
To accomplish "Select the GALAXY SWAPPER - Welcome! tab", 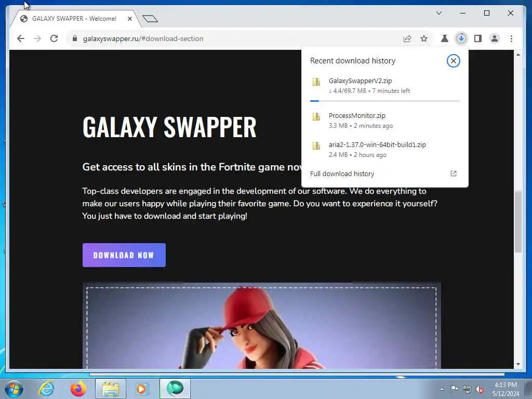I will [x=74, y=19].
